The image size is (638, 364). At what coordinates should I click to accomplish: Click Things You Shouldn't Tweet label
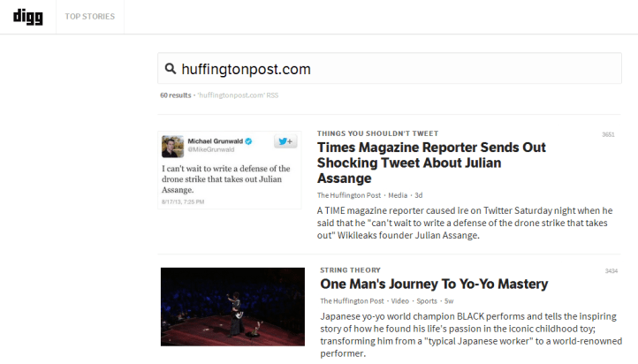(x=377, y=133)
